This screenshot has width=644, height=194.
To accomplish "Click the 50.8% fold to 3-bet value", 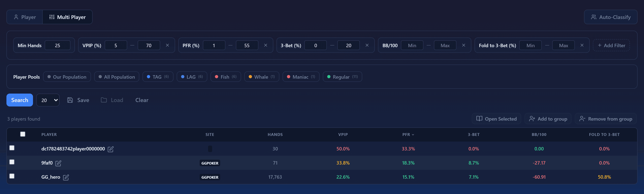I will (604, 177).
